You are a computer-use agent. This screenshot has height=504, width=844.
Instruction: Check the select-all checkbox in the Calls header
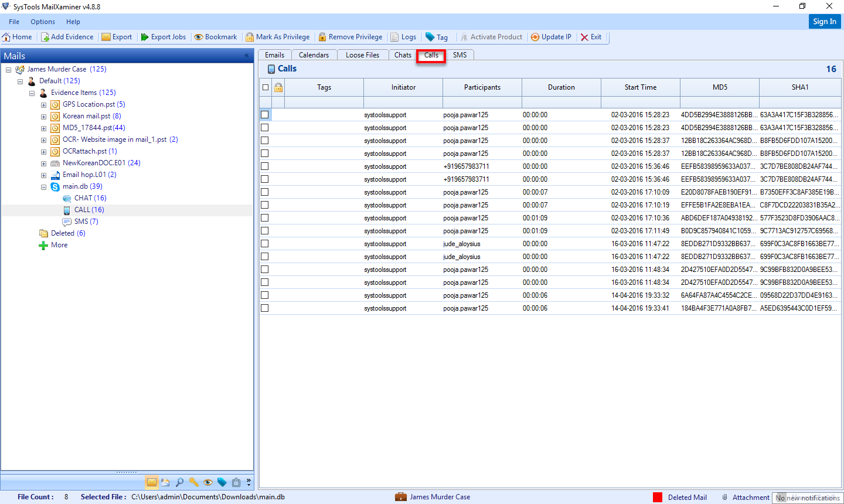click(264, 87)
